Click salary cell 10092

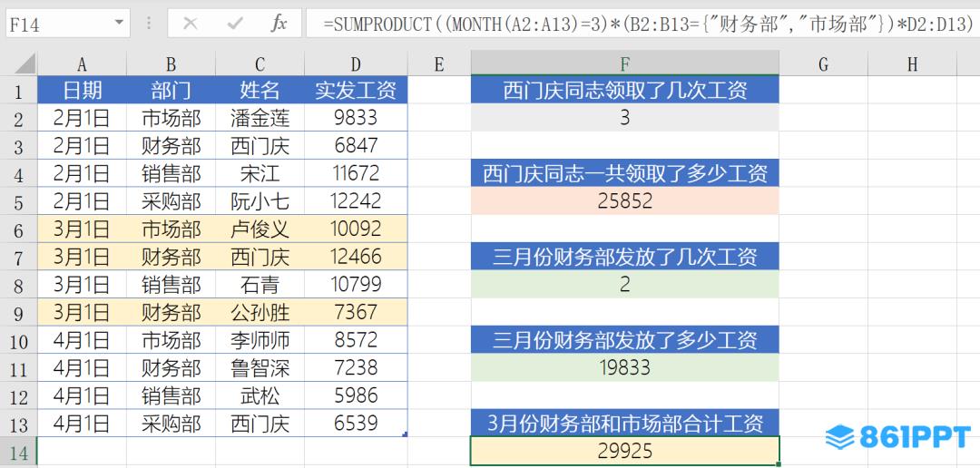(x=356, y=229)
